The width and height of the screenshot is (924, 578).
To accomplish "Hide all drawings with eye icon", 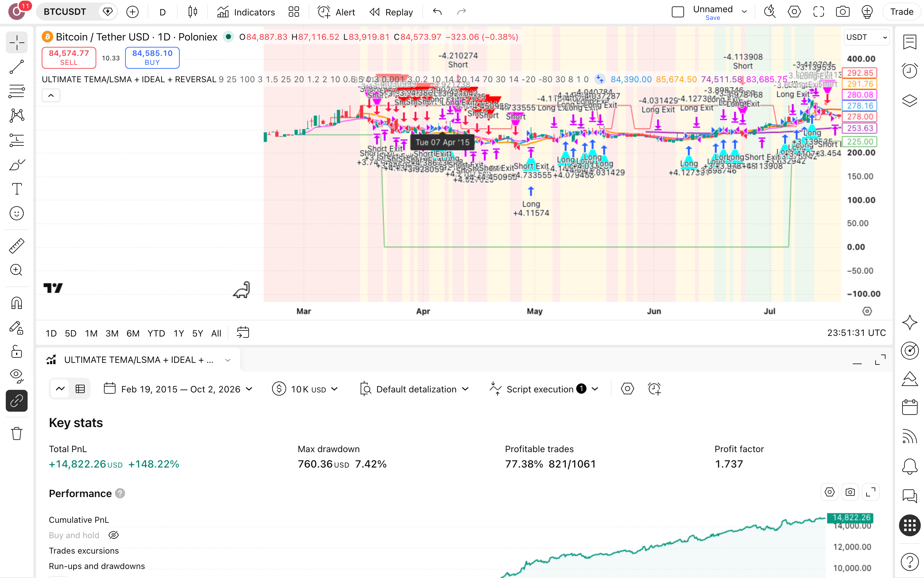I will coord(17,376).
